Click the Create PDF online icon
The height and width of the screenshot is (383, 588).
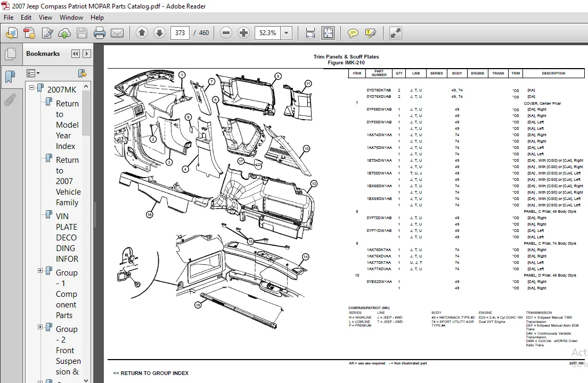coord(12,34)
